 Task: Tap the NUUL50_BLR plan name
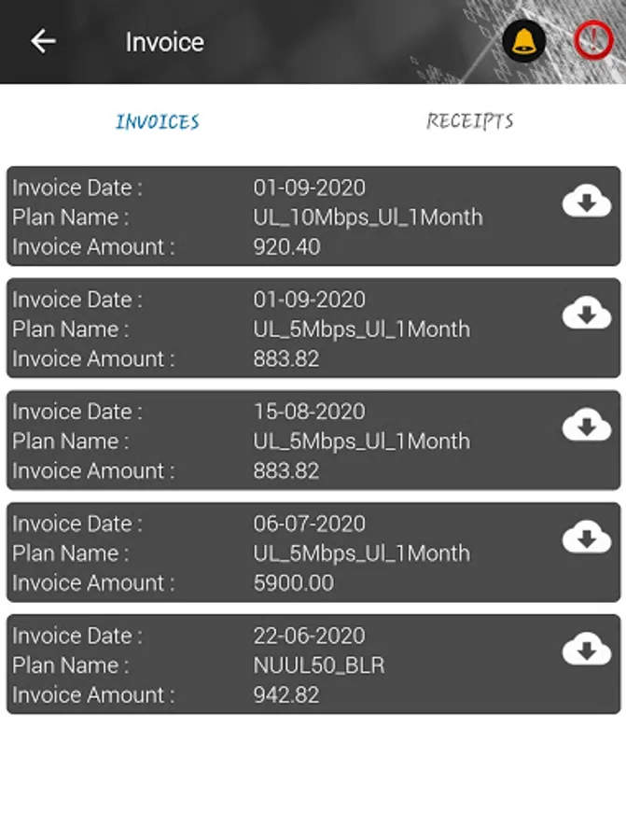pos(318,665)
